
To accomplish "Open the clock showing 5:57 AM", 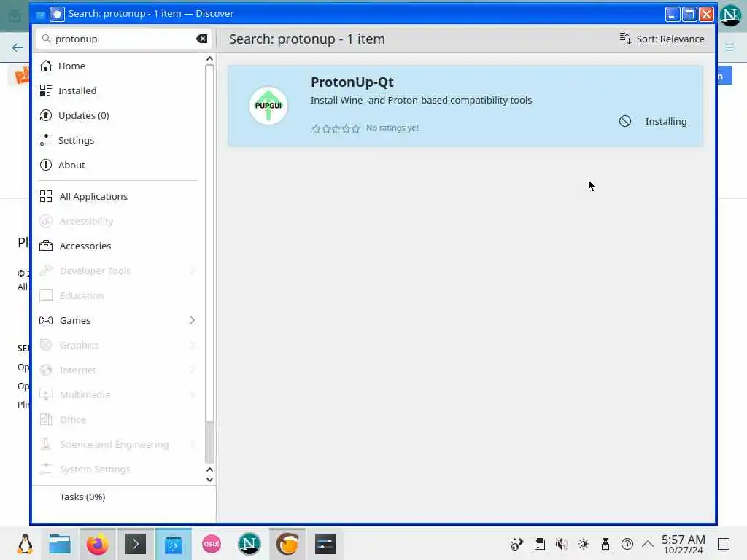I will coord(683,544).
